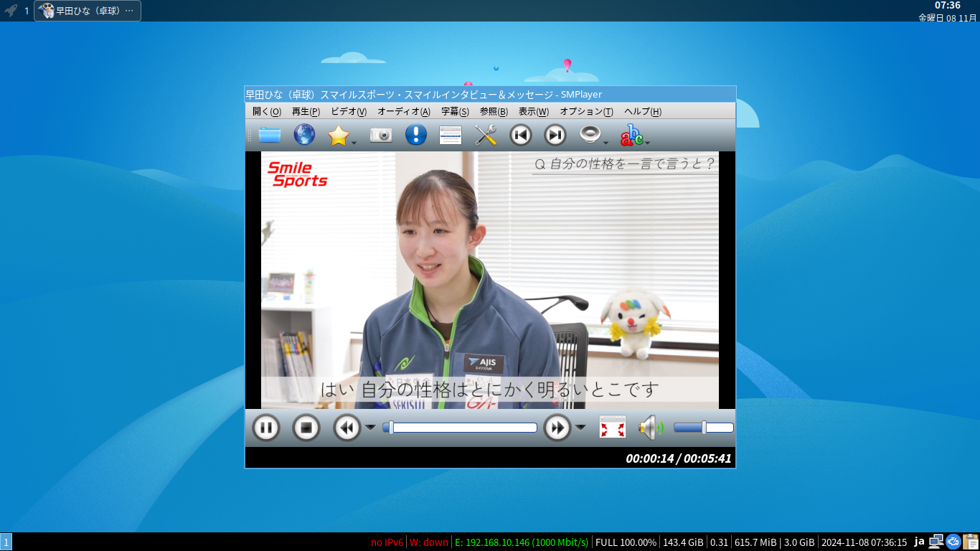The image size is (980, 551).
Task: Click the 615.7 MiB memory status entry
Action: [x=755, y=542]
